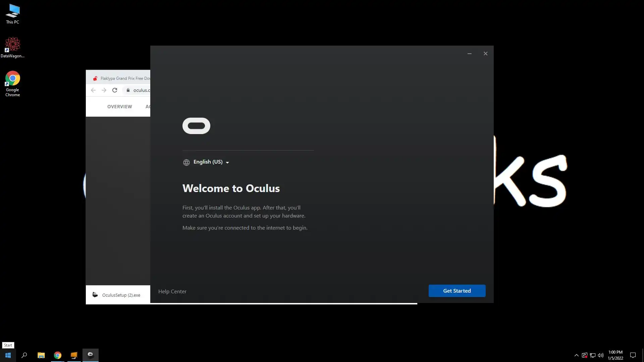Screen dimensions: 644x362
Task: Click the oculus address bar
Action: pos(140,90)
